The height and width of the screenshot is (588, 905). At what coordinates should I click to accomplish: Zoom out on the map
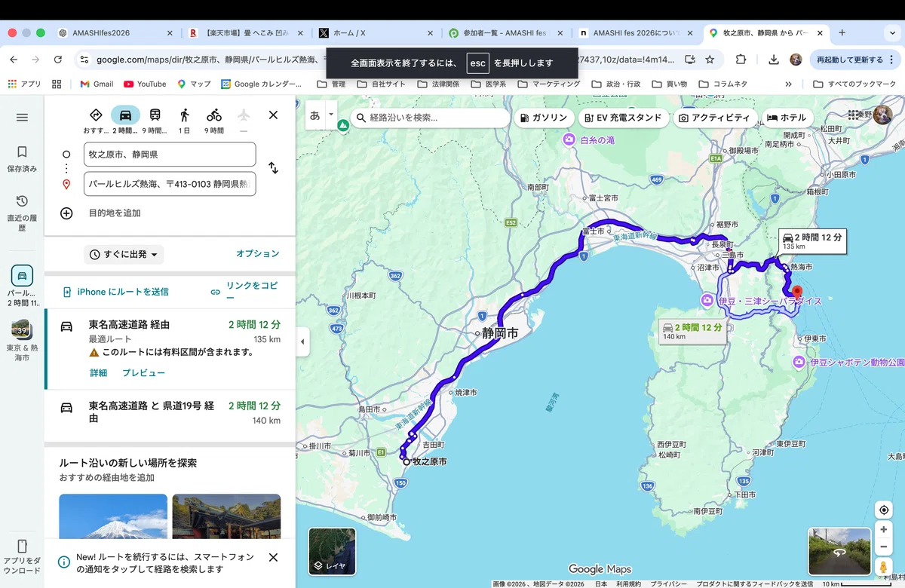(884, 547)
